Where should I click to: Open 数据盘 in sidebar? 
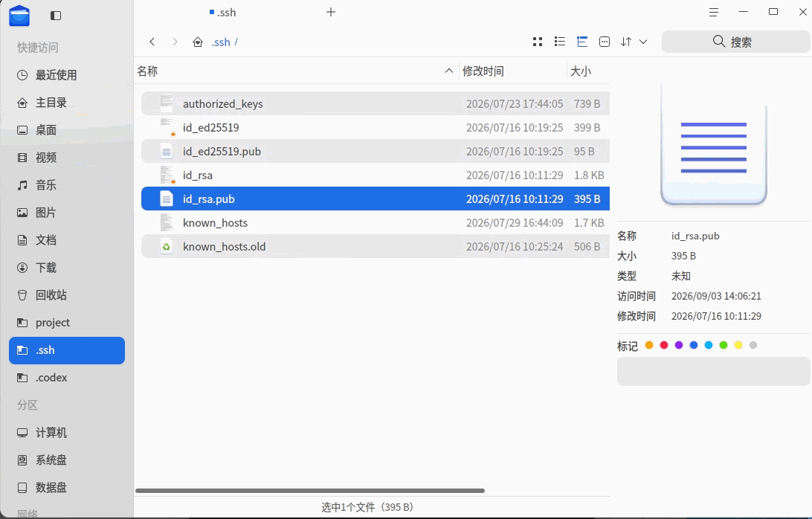tap(67, 488)
